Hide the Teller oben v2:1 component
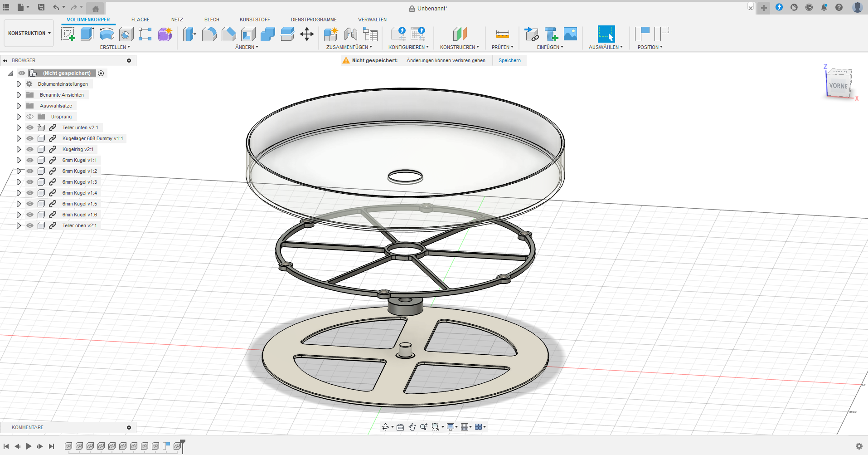Viewport: 868px width, 455px height. coord(30,225)
